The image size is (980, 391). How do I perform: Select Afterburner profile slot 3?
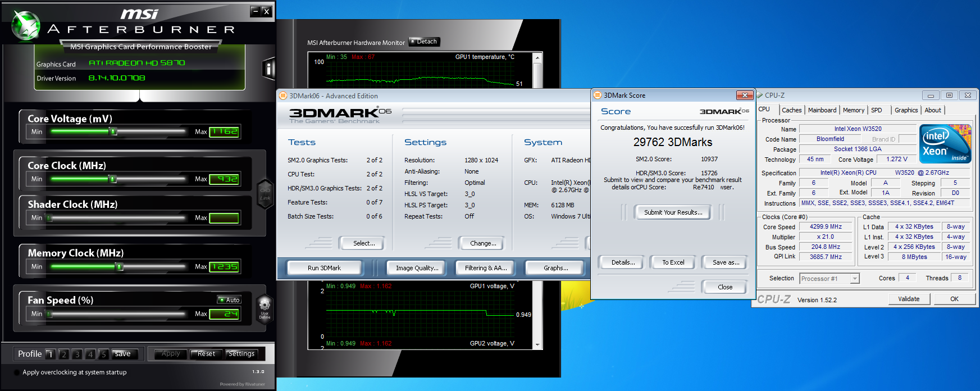[x=77, y=354]
